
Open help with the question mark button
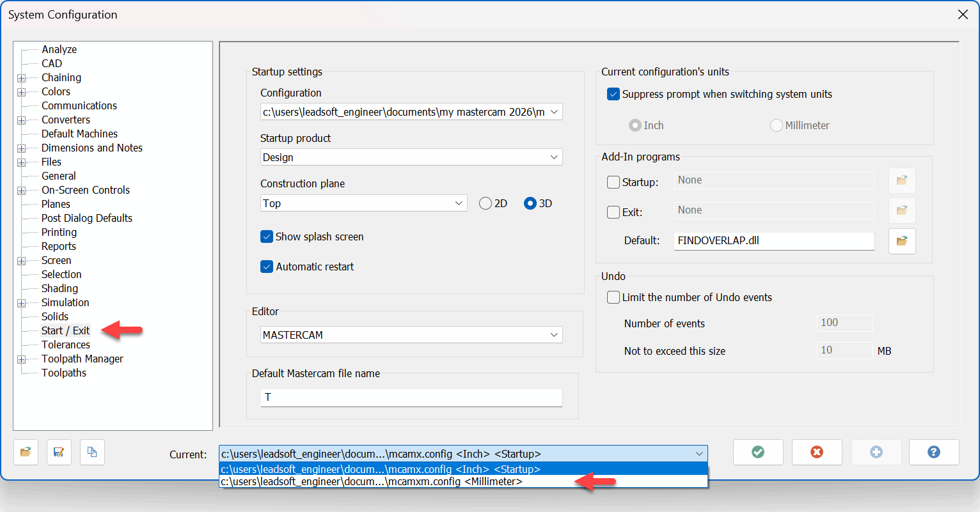click(934, 452)
